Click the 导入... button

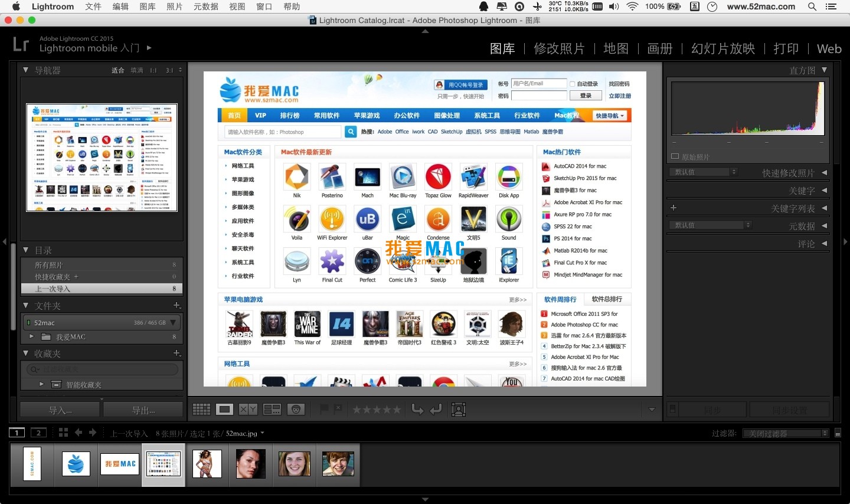point(60,410)
